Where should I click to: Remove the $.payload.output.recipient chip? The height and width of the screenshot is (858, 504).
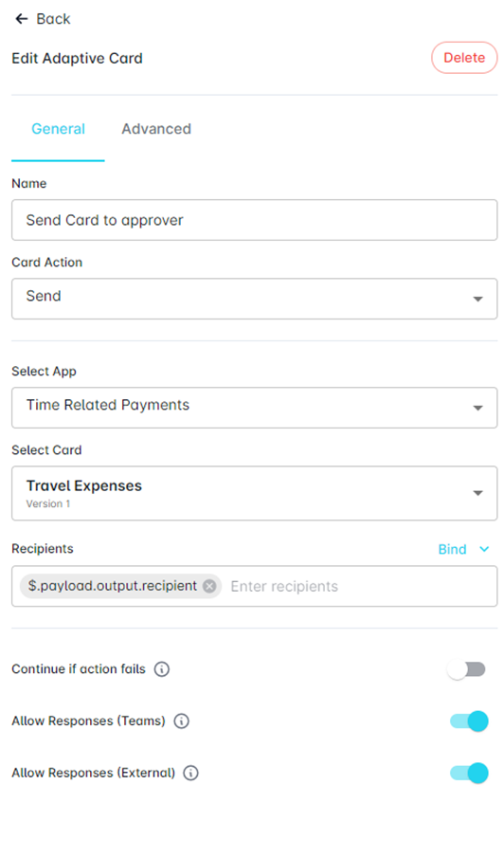[209, 587]
